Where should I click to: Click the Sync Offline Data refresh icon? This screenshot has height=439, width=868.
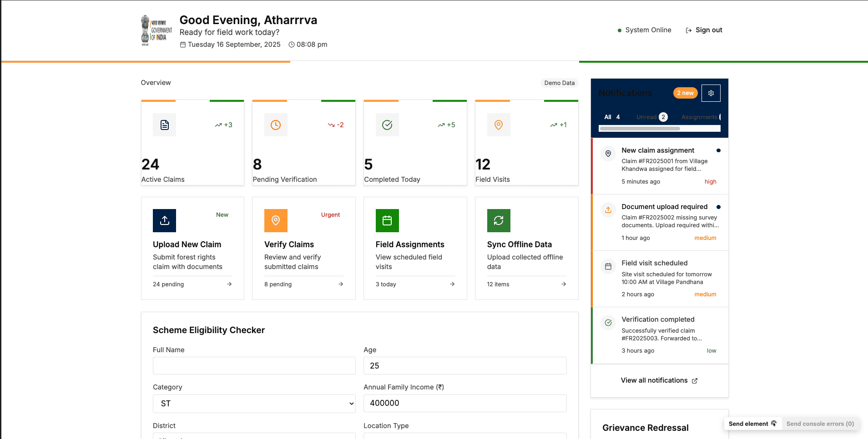pyautogui.click(x=499, y=220)
